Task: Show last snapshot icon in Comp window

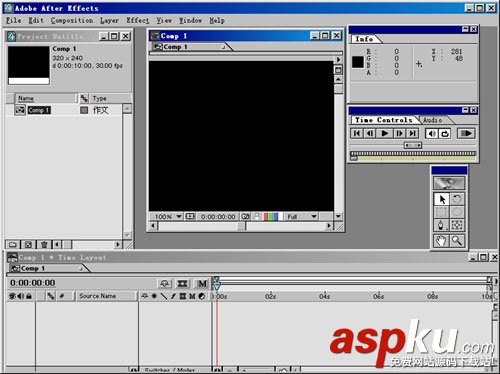Action: (x=256, y=217)
